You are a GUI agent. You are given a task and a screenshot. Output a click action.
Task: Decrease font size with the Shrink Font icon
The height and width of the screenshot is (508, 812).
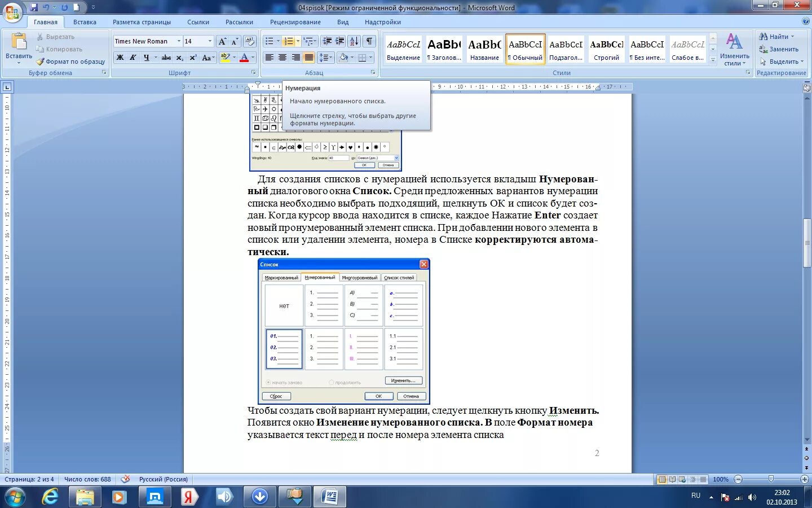[235, 41]
